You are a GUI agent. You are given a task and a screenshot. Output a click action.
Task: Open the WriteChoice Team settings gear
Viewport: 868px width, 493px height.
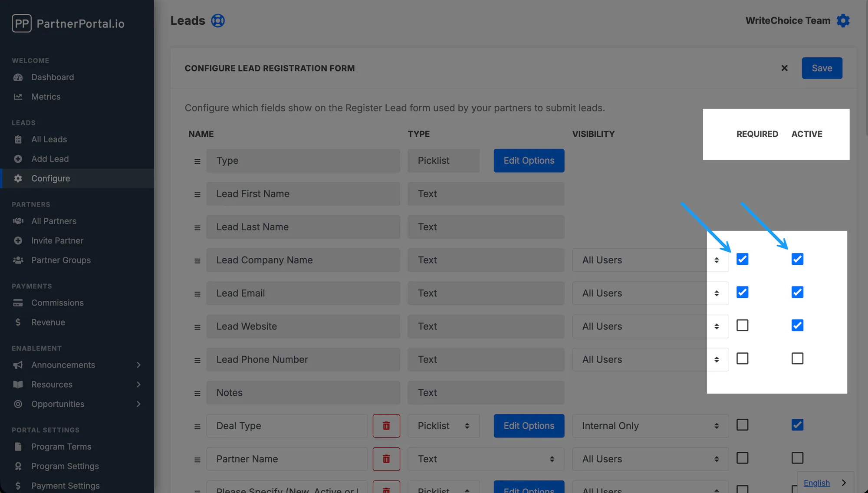click(x=843, y=20)
